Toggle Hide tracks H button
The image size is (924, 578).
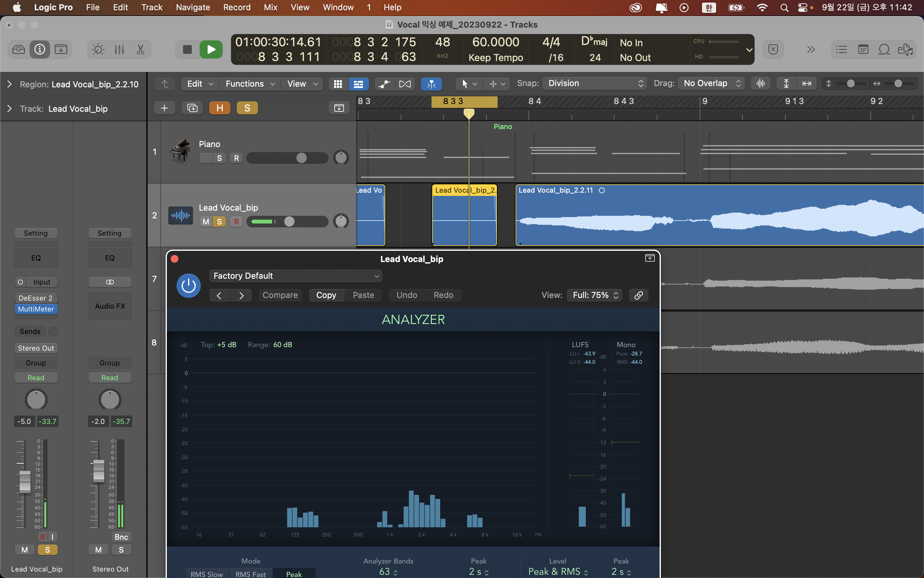coord(219,108)
